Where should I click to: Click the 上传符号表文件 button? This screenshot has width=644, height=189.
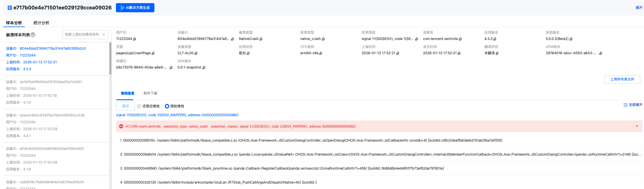622,79
